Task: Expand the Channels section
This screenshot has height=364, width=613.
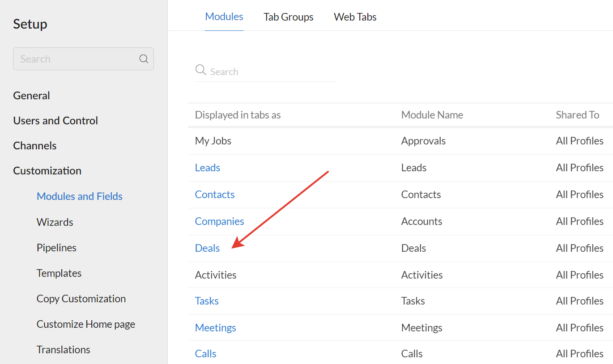Action: pyautogui.click(x=34, y=145)
